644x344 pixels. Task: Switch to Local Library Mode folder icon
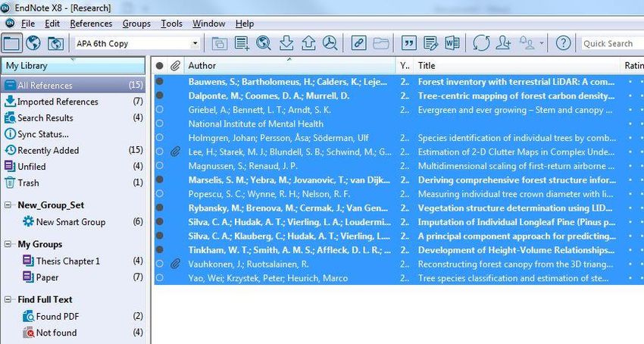[11, 42]
